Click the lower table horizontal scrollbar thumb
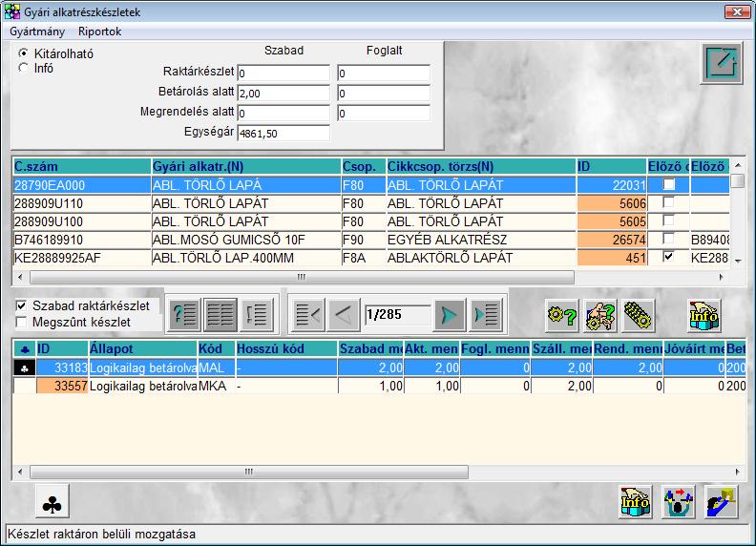 (249, 472)
